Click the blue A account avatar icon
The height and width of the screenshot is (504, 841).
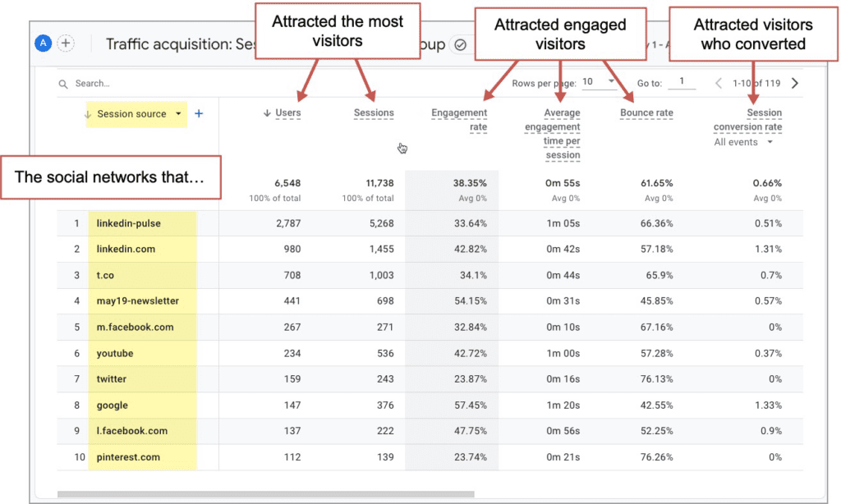point(43,43)
